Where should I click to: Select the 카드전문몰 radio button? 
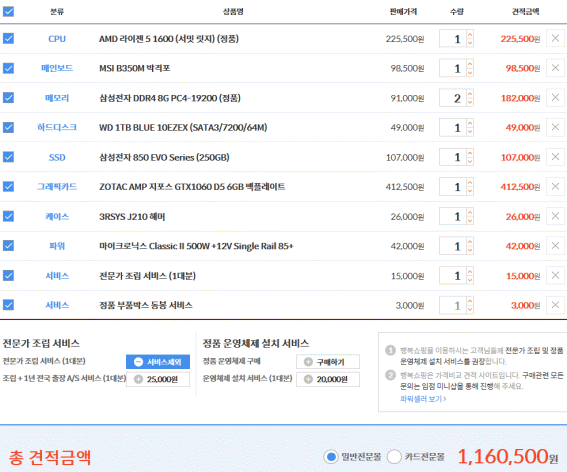pyautogui.click(x=394, y=457)
